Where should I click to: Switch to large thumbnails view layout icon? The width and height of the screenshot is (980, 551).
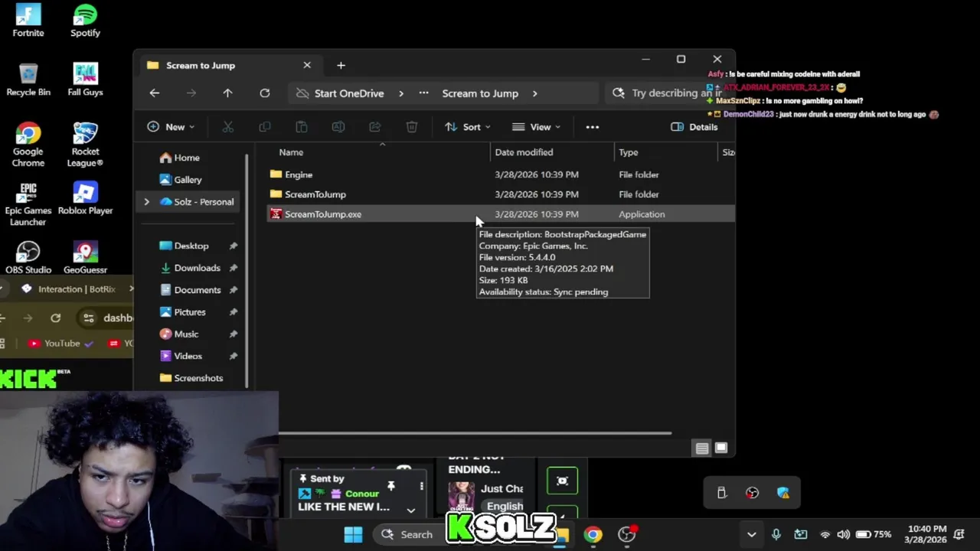[721, 448]
